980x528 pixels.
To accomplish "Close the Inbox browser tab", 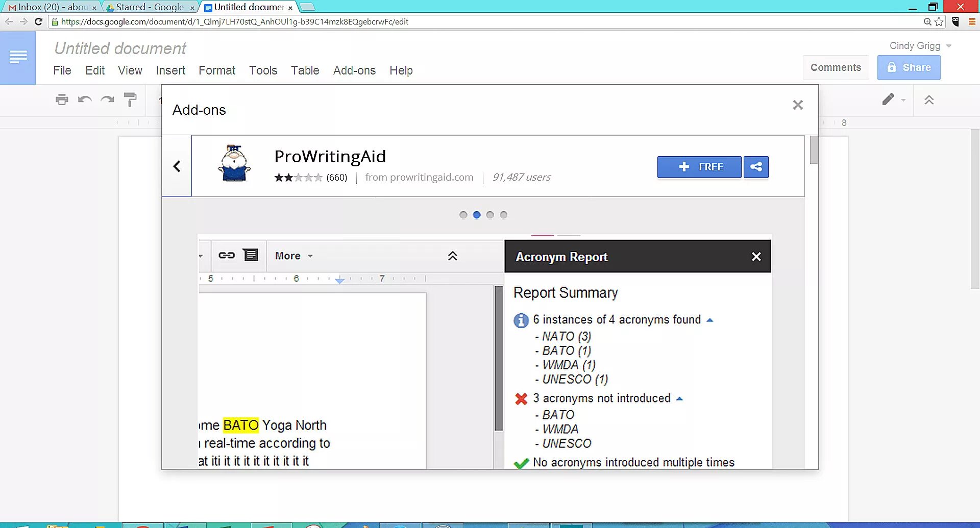I will 94,8.
